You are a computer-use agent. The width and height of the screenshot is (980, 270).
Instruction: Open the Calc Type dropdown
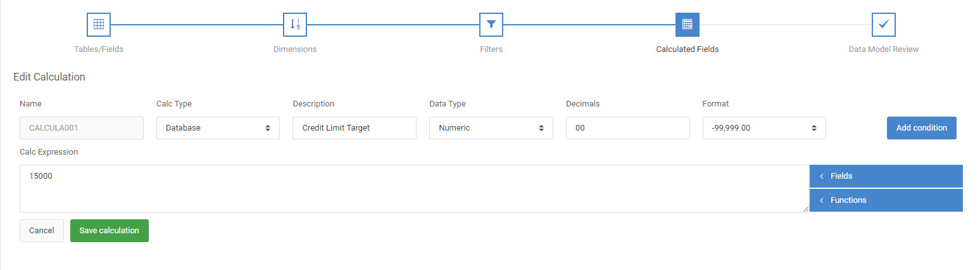point(218,128)
